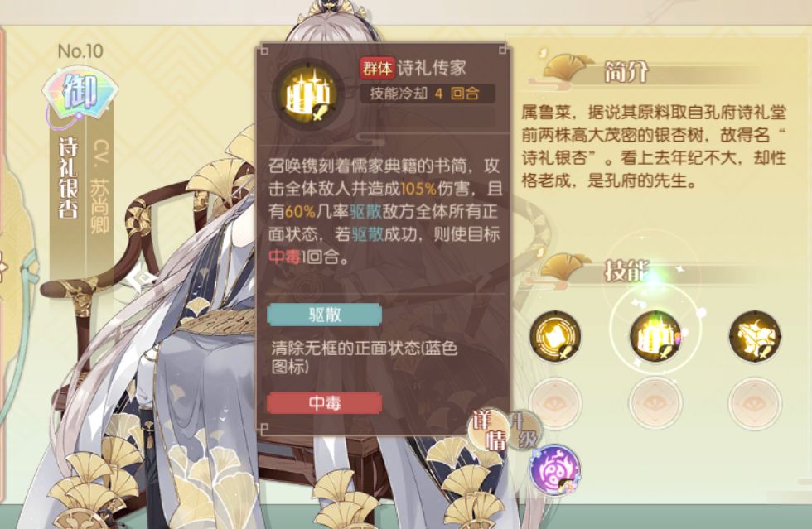Screen dimensions: 812x529
Task: Open the 详情 details tab
Action: tap(490, 431)
